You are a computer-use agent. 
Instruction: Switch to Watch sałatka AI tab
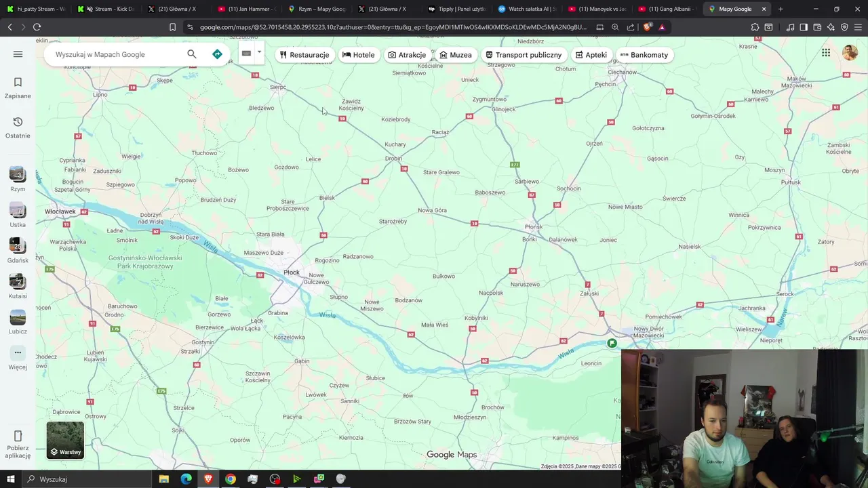pos(528,9)
